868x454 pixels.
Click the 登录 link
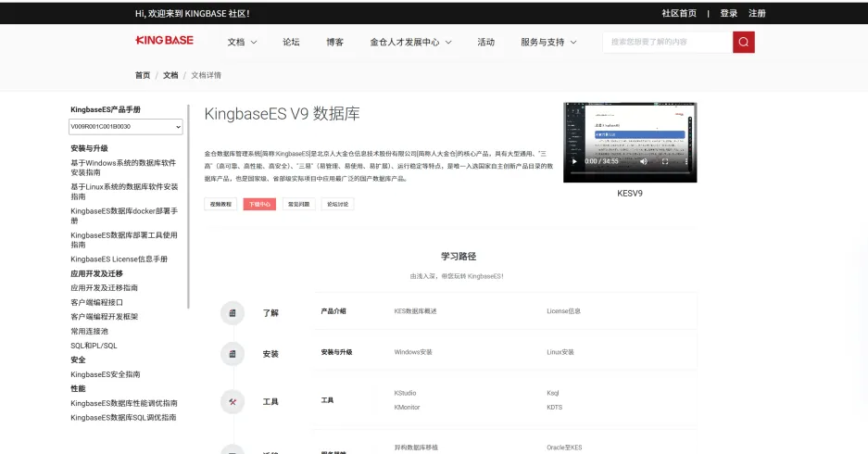[x=728, y=13]
